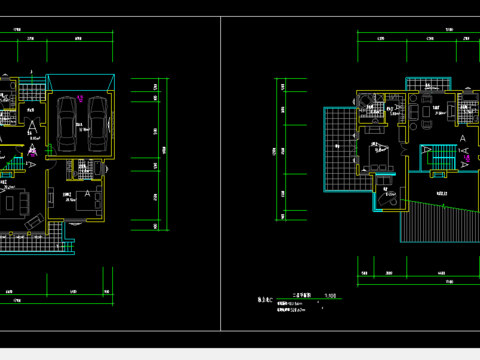Select the cyan staircase on the right plan
The height and width of the screenshot is (360, 480).
[438, 157]
